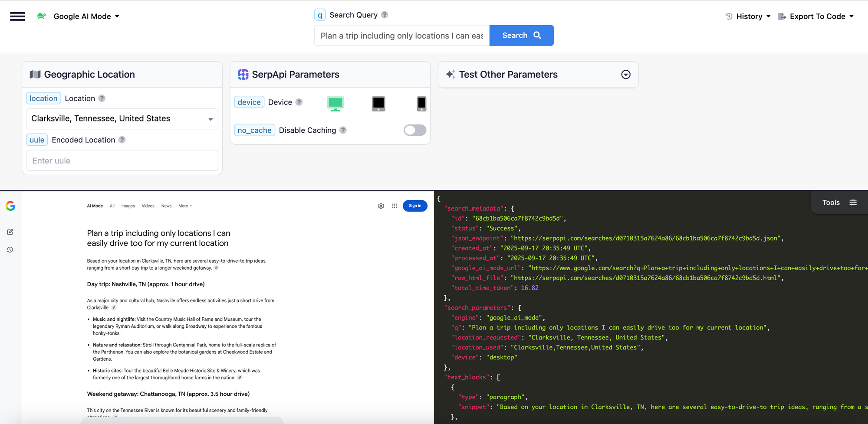This screenshot has width=868, height=424.
Task: Click the Google logo in the preview
Action: pyautogui.click(x=10, y=206)
